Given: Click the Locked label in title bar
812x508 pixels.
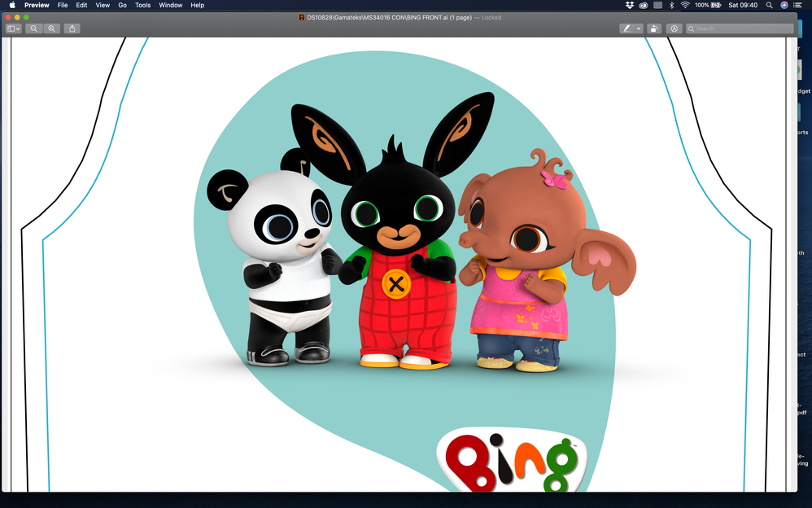Looking at the screenshot, I should tap(491, 18).
